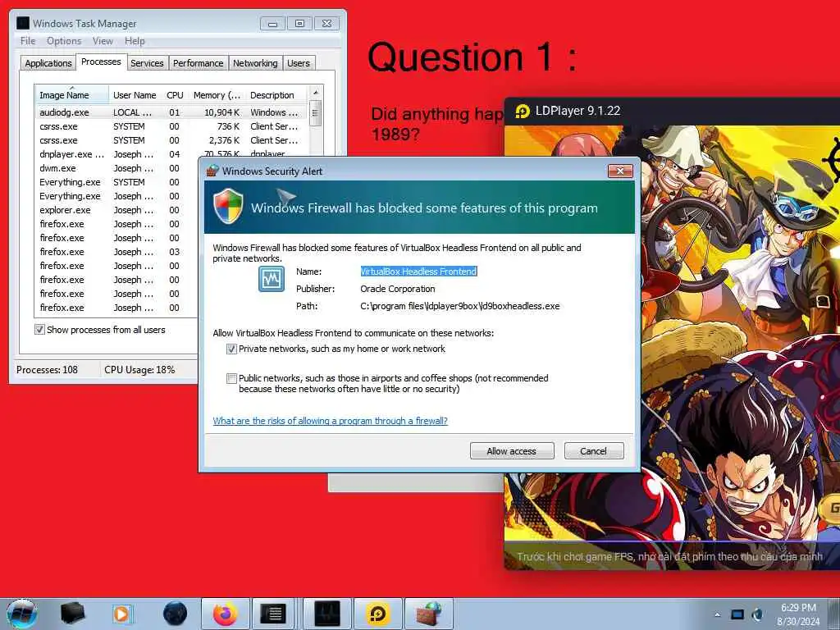Switch to the Applications tab

click(48, 63)
